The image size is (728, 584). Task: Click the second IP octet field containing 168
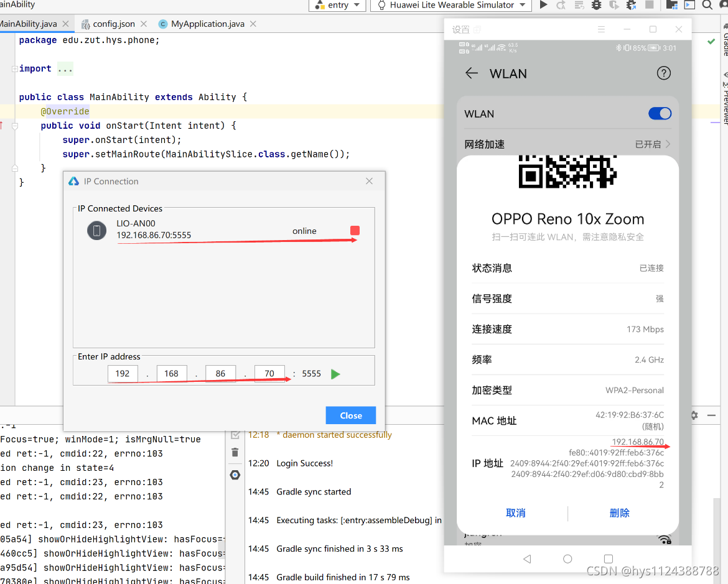pos(171,373)
